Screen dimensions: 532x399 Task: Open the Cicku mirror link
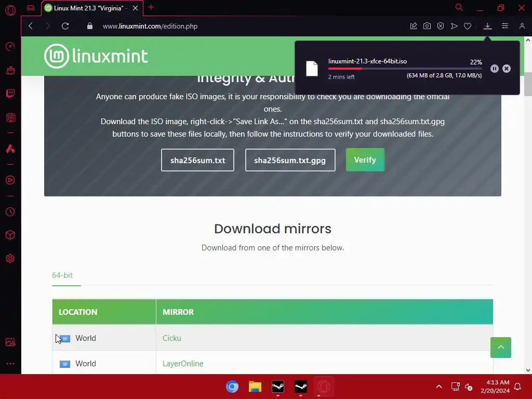(171, 338)
